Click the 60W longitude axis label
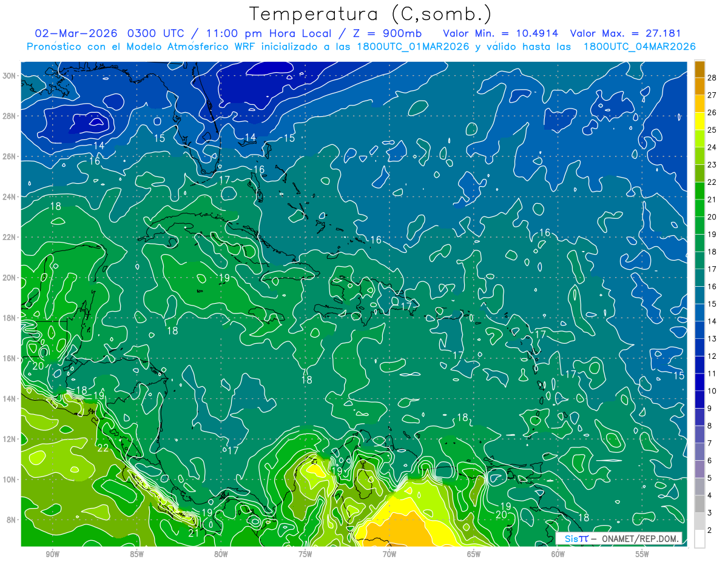728x562 pixels. click(x=558, y=554)
